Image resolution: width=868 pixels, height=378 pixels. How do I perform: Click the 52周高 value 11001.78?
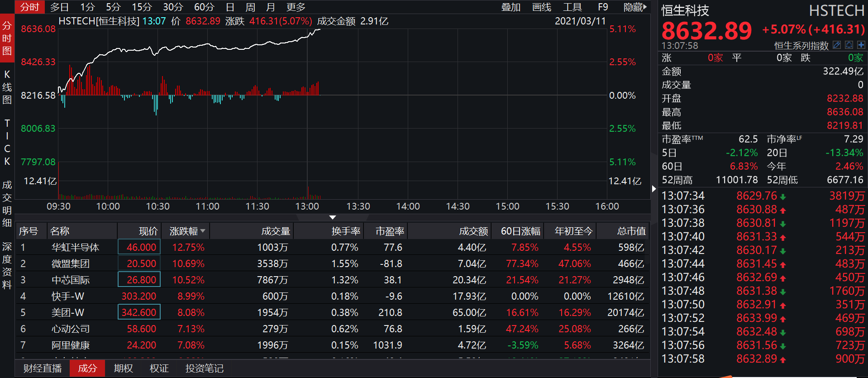click(x=737, y=180)
